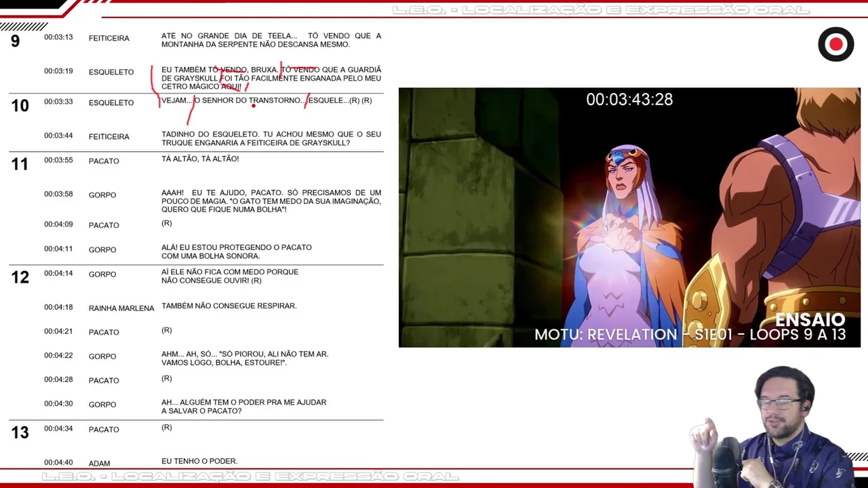Click the 00:04:21 timecode

click(x=58, y=331)
